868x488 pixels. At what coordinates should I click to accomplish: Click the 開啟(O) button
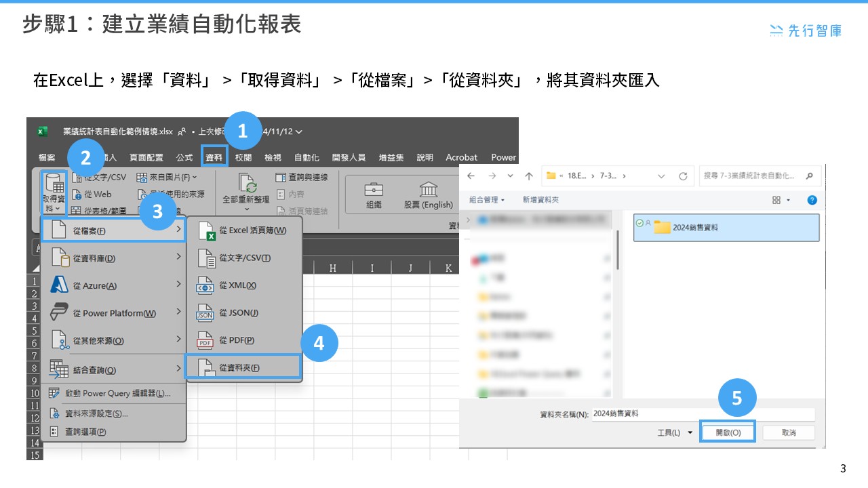(x=727, y=432)
